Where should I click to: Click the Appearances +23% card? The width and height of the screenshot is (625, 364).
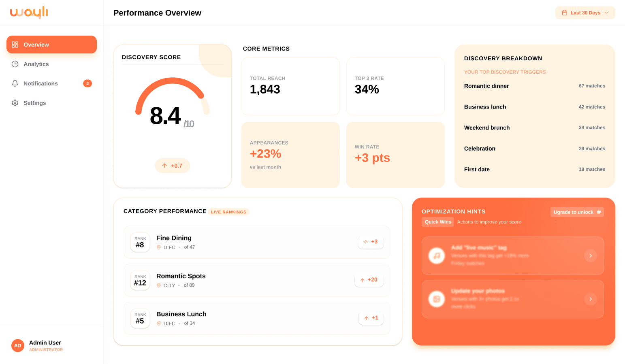coord(290,155)
